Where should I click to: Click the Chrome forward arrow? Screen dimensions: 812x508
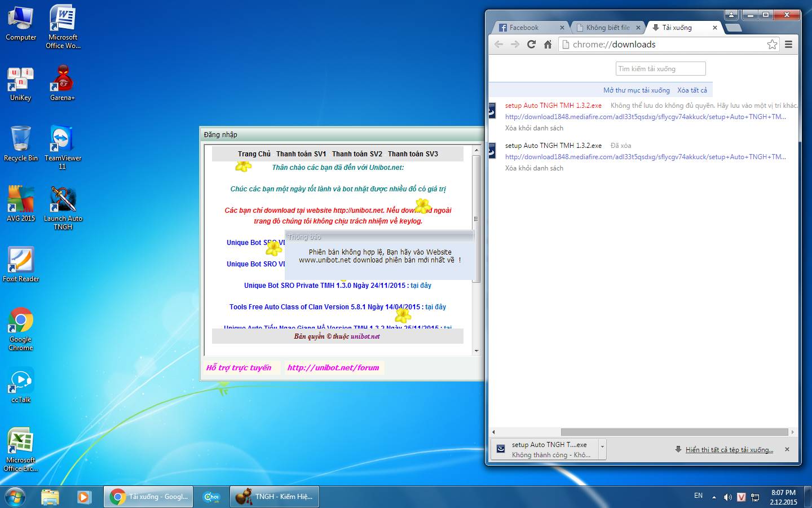pos(515,44)
